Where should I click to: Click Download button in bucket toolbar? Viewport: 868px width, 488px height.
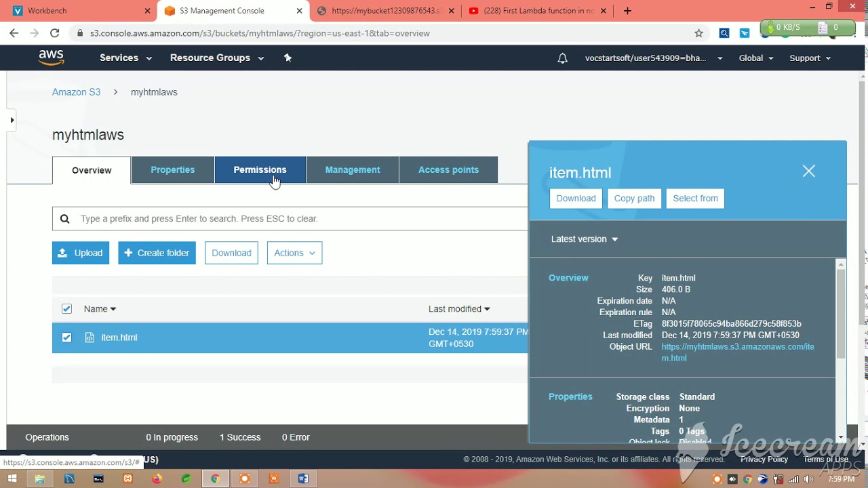(x=231, y=253)
